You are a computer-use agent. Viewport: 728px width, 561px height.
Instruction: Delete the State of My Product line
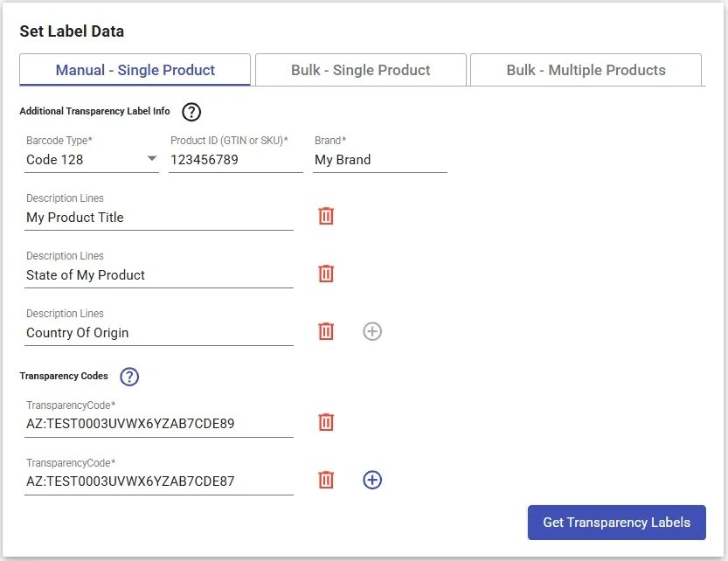tap(326, 274)
